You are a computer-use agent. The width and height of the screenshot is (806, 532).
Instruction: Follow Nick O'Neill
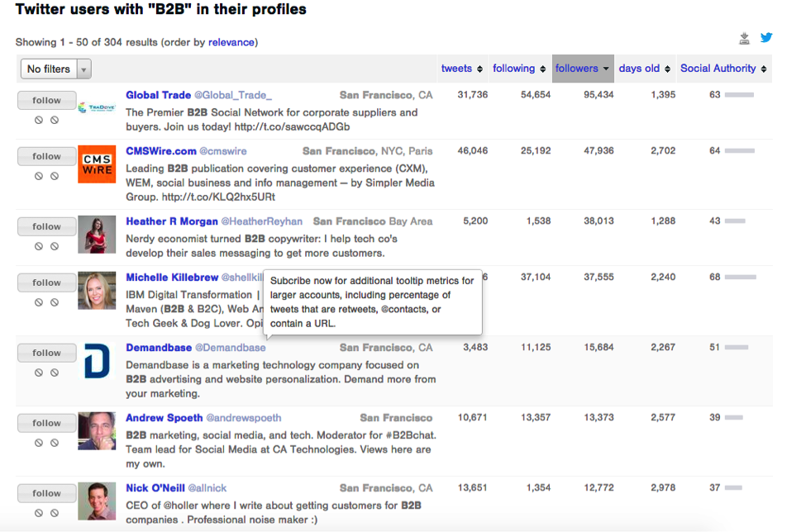(47, 493)
